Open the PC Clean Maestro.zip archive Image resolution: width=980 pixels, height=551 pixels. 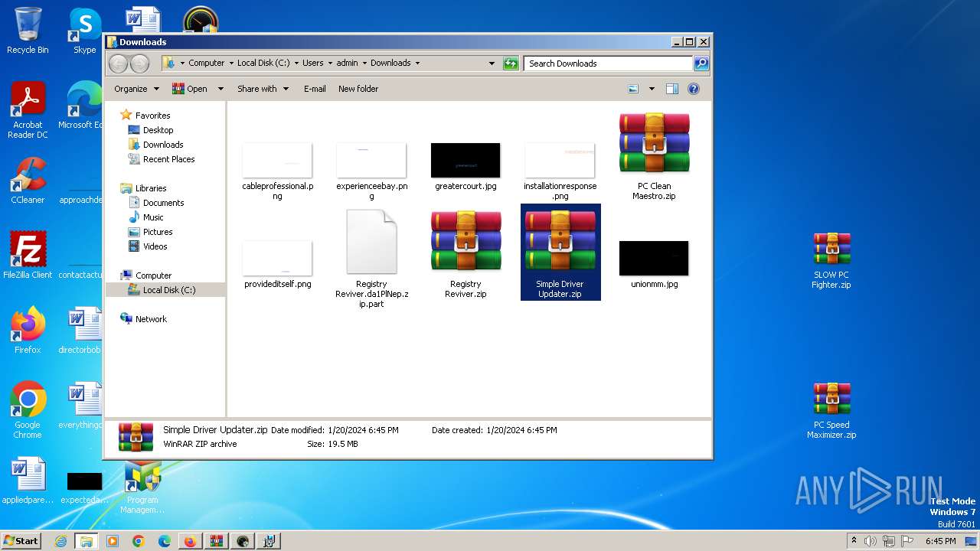654,156
